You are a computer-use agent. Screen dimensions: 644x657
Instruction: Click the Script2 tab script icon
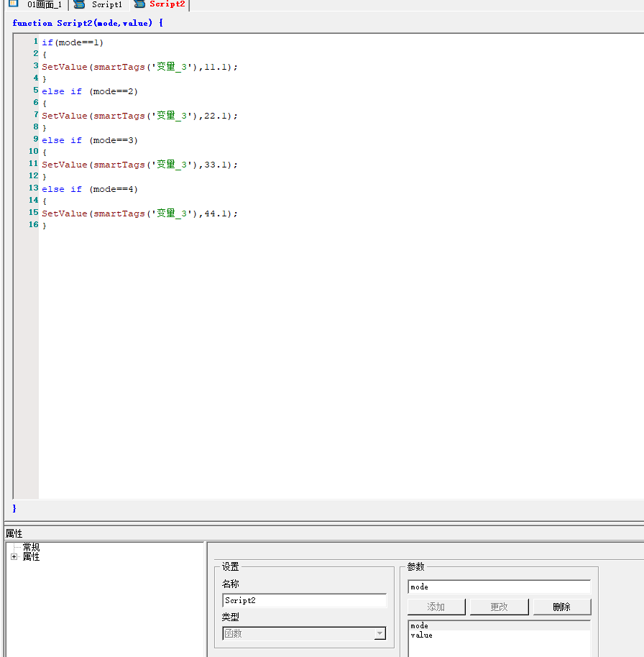139,4
